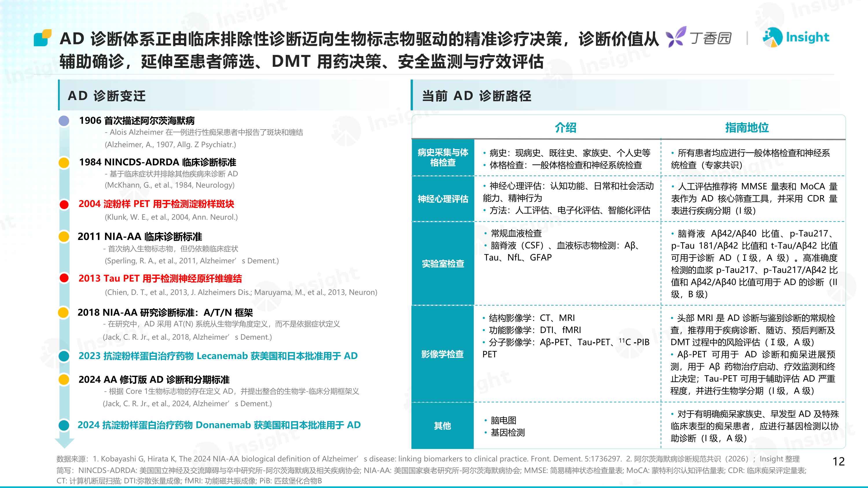This screenshot has width=868, height=488.
Task: Click citation (Jack, C. R. Jr., et al., 2018)
Action: point(187,337)
